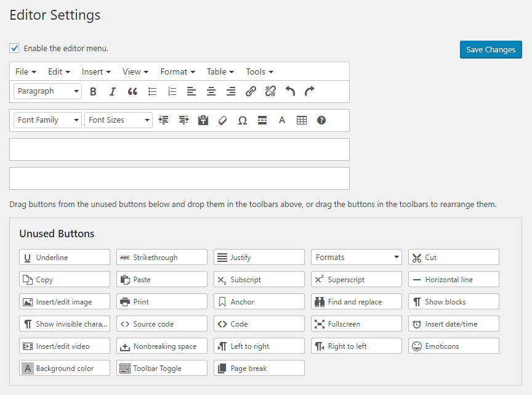Screen dimensions: 532x395
Task: Click the Bold icon in the toolbar
Action: [x=93, y=91]
